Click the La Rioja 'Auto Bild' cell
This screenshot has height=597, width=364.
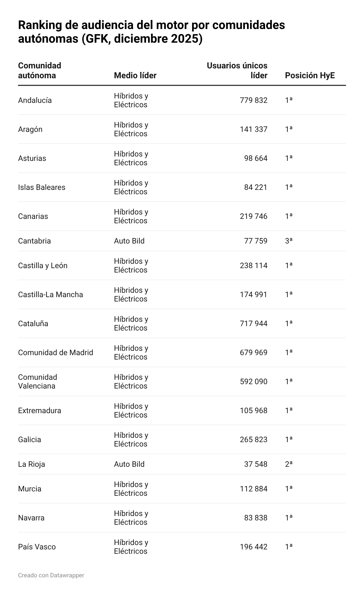point(129,464)
